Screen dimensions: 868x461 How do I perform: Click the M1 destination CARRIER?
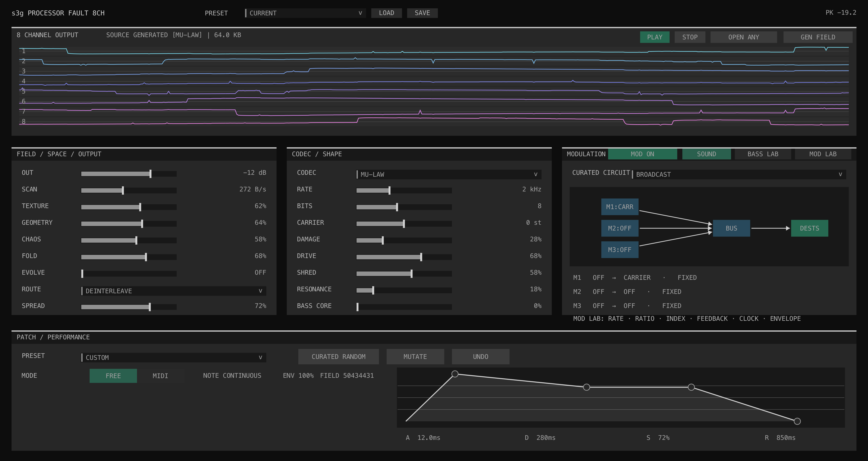(x=637, y=278)
